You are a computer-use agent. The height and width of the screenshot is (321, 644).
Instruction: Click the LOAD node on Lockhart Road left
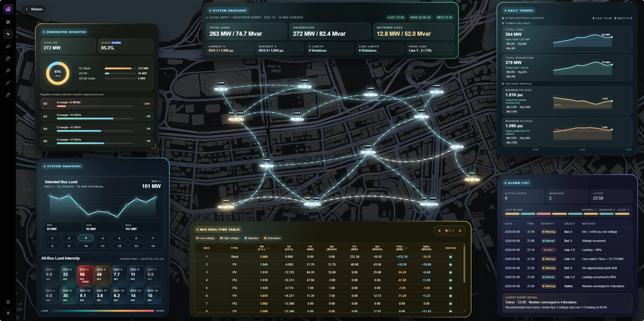pos(266,166)
